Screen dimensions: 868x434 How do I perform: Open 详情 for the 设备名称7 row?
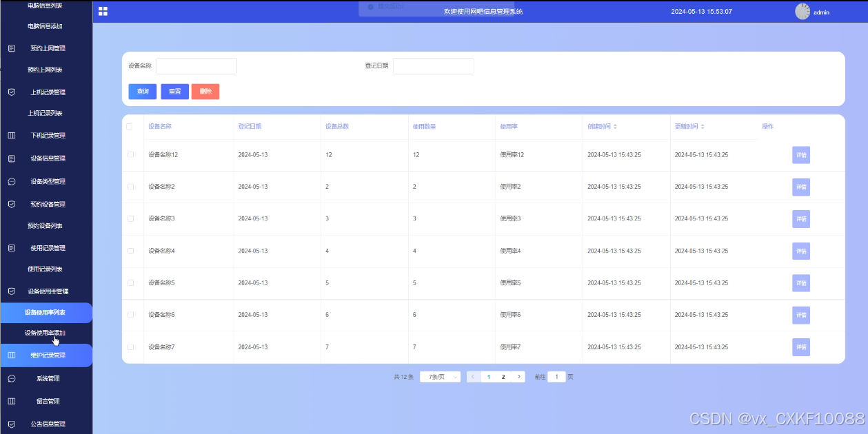point(801,347)
